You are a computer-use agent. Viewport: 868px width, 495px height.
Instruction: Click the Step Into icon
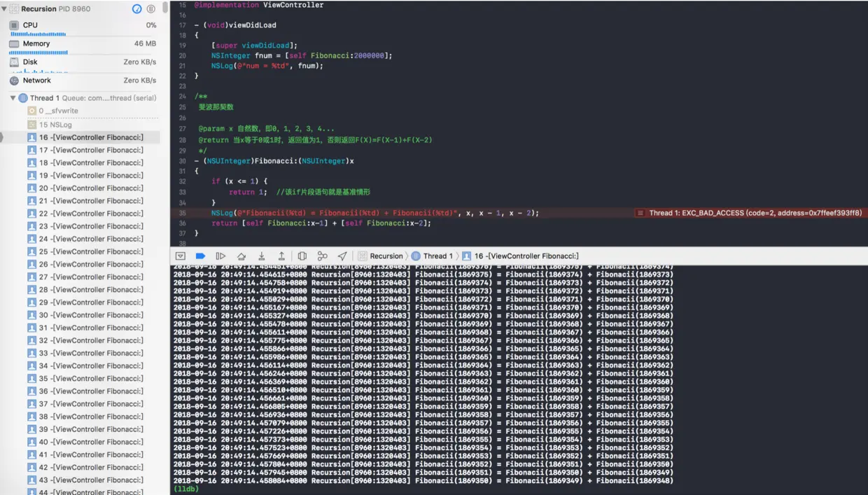(x=261, y=256)
